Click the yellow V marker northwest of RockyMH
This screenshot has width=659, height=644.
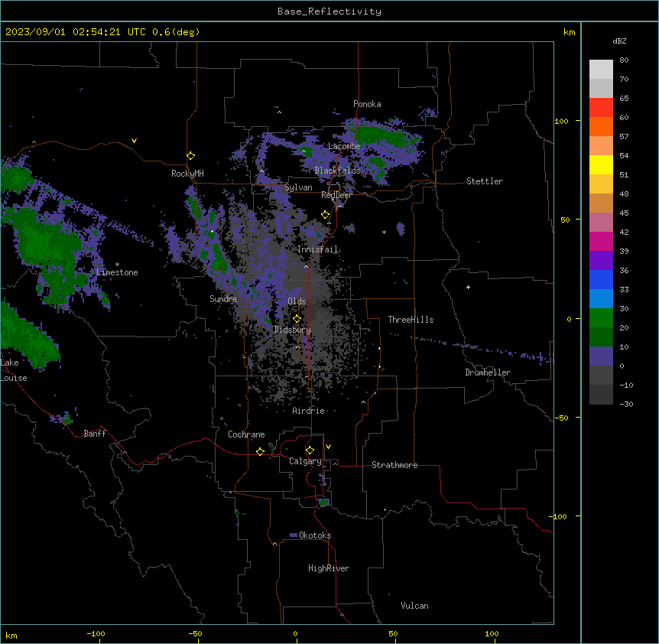[134, 141]
